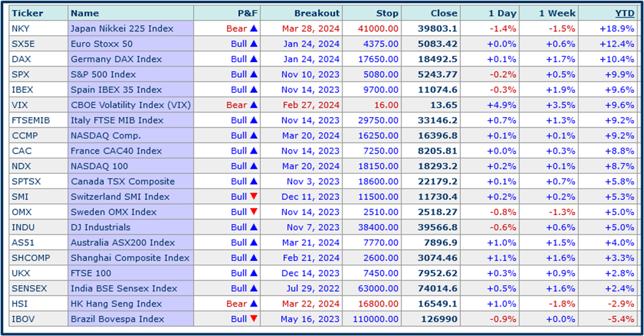The image size is (644, 336).
Task: Click the YTD value +18.9%
Action: click(x=617, y=28)
